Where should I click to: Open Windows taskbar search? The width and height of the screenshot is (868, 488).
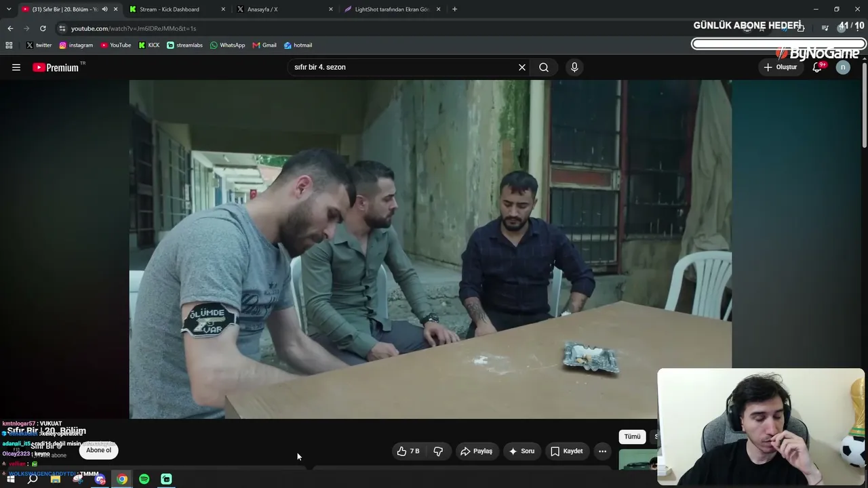tap(33, 479)
